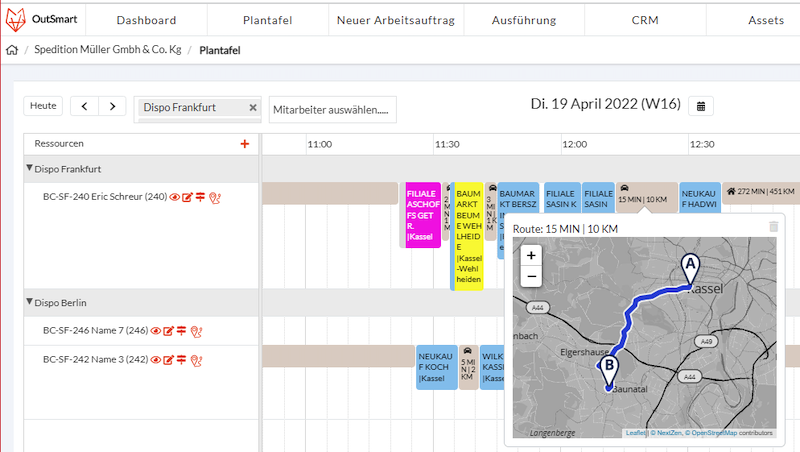
Task: Open signpost icon for BC-SF-242 Name 3
Action: [181, 360]
